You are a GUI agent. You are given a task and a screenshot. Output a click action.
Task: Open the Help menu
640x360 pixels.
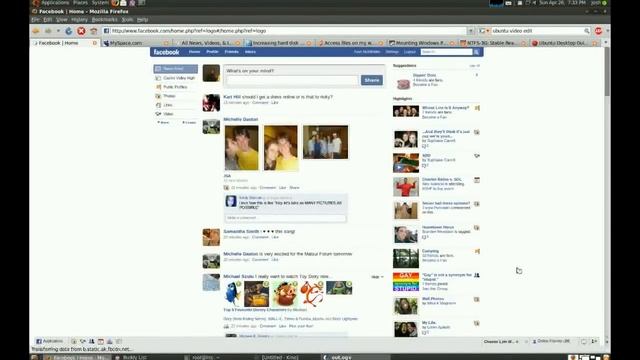142,20
